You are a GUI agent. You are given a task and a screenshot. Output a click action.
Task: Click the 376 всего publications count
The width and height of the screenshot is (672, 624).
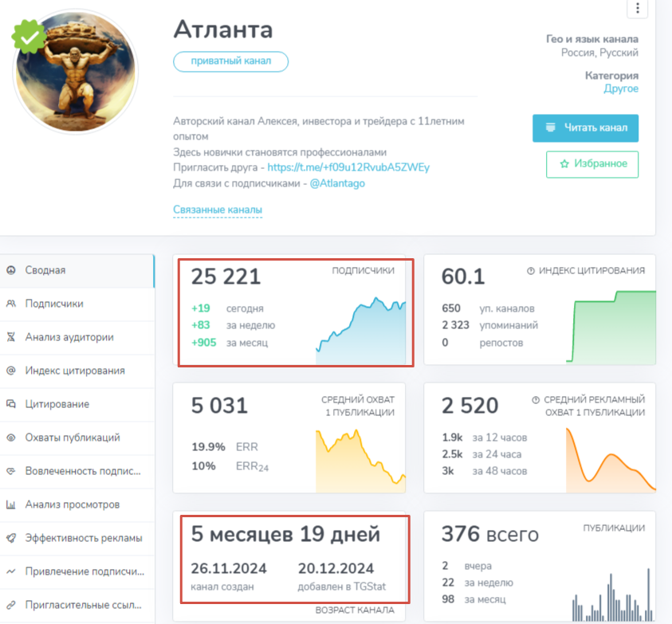490,535
